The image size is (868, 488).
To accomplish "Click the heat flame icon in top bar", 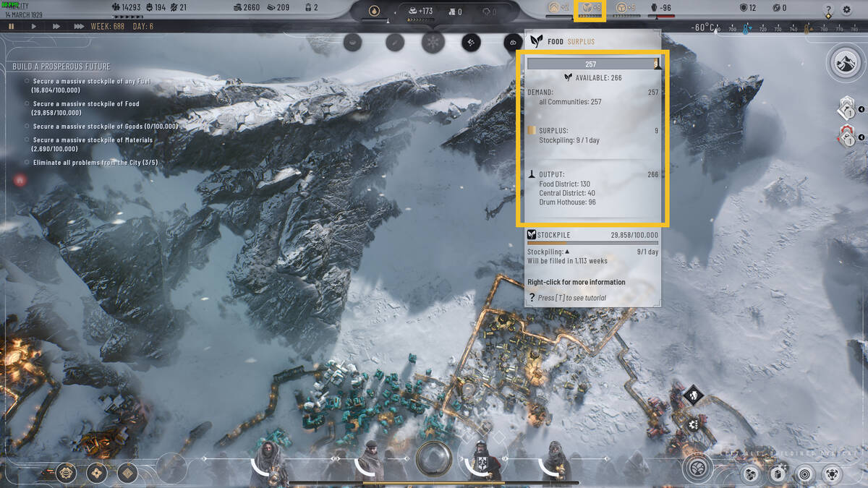I will (374, 11).
